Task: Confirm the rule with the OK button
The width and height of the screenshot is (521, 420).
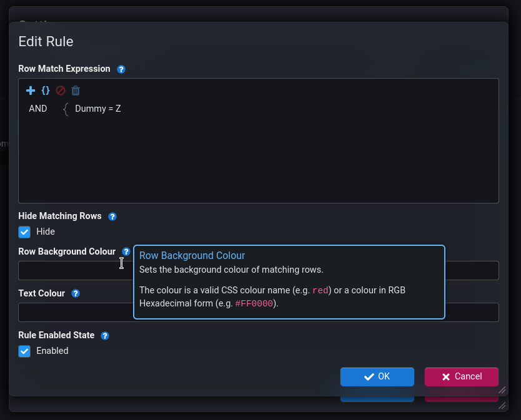Action: [x=377, y=377]
